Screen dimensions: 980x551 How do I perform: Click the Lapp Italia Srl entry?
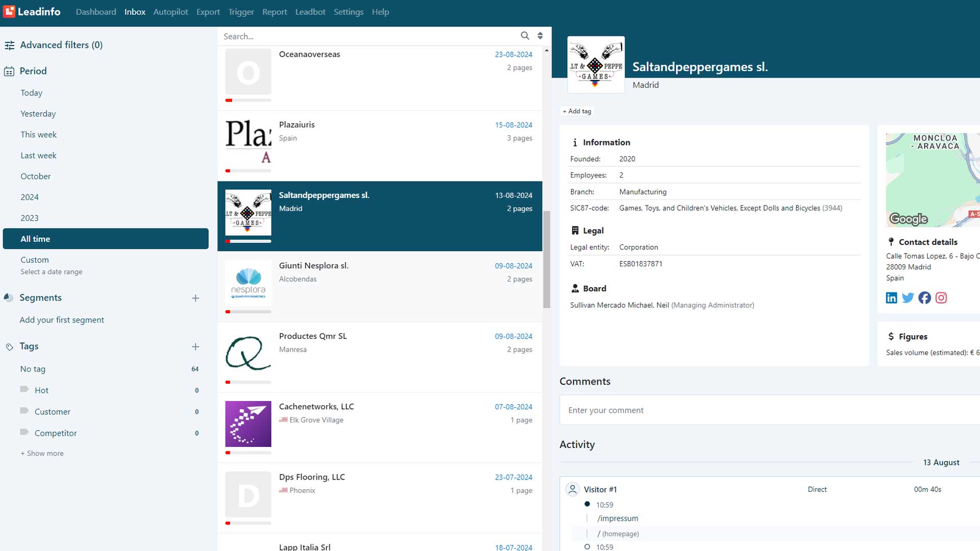pyautogui.click(x=380, y=543)
